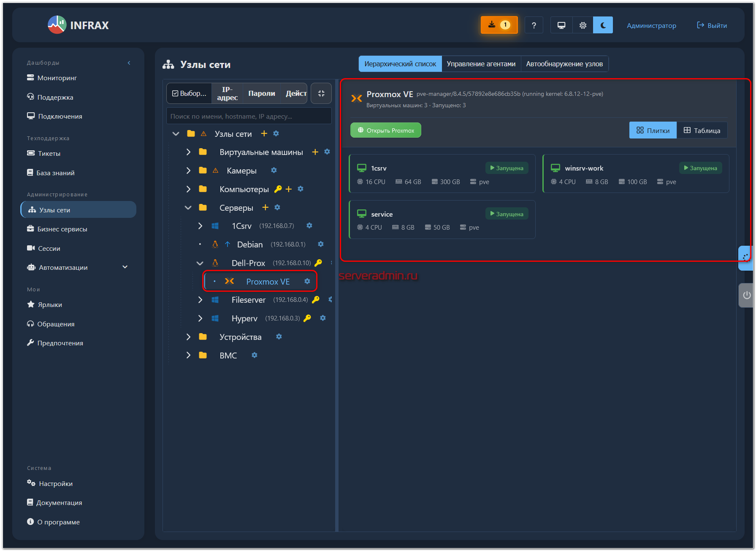Switch view to Таблица
This screenshot has height=551, width=756.
pyautogui.click(x=702, y=130)
